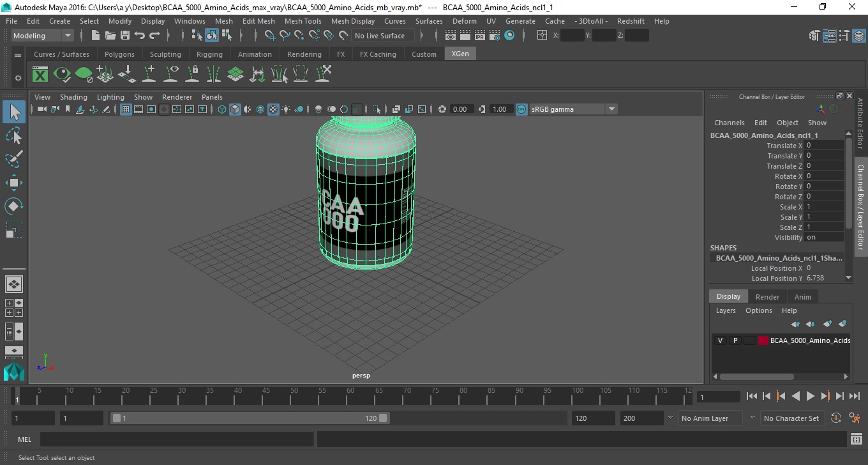Click the shelf settings gear icon
Screen dimensions: 868x465
click(18, 78)
